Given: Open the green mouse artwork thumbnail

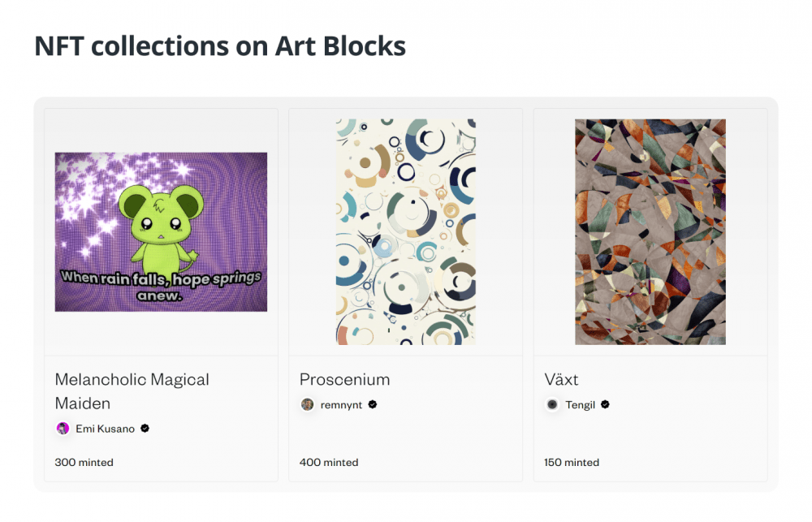Looking at the screenshot, I should tap(161, 232).
